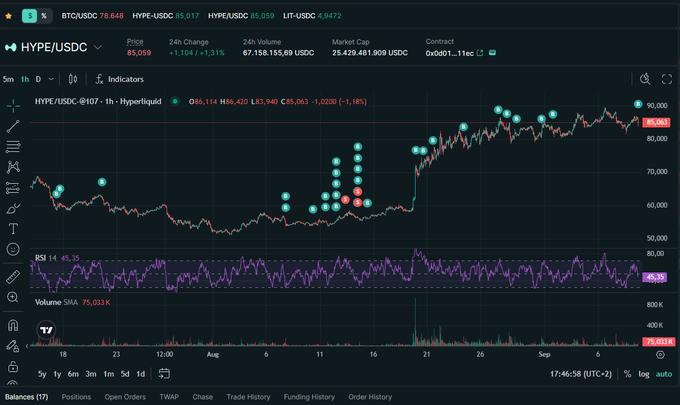This screenshot has width=680, height=405.
Task: Open the Indicators dialog
Action: click(x=119, y=79)
